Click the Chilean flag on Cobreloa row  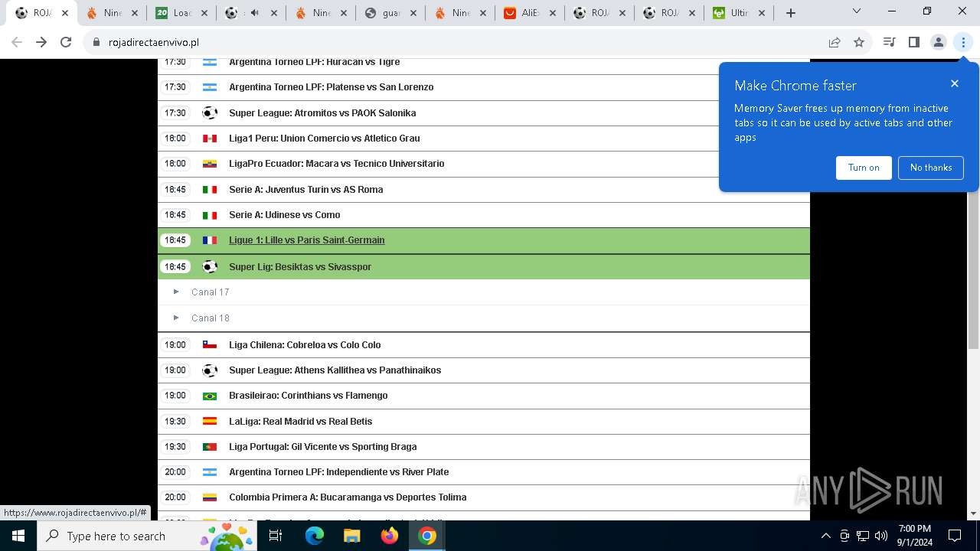tap(209, 344)
